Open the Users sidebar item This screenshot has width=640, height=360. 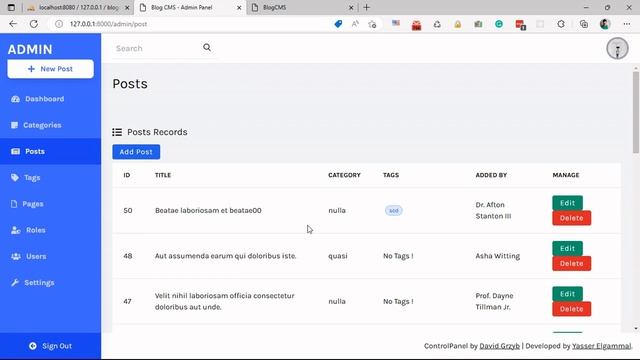point(50,256)
